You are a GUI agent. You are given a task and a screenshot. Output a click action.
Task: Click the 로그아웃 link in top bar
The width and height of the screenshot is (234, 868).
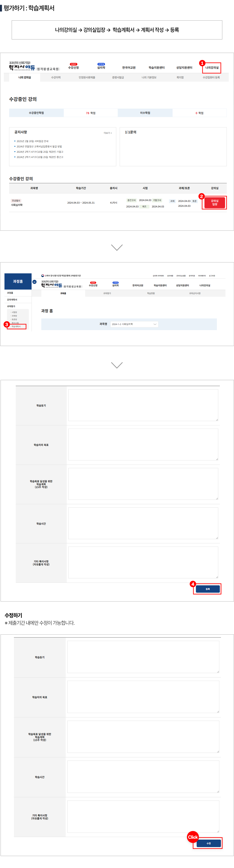pyautogui.click(x=212, y=276)
